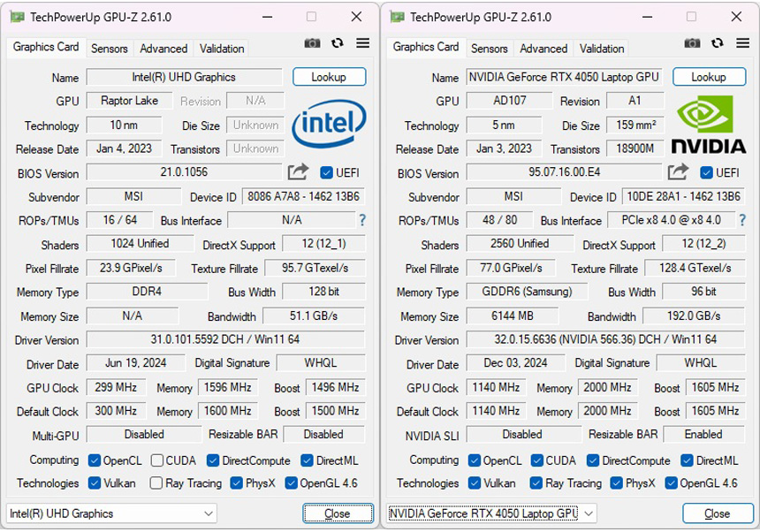Viewport: 760px width, 532px height.
Task: Open the hamburger menu in NVIDIA window
Action: [x=742, y=43]
